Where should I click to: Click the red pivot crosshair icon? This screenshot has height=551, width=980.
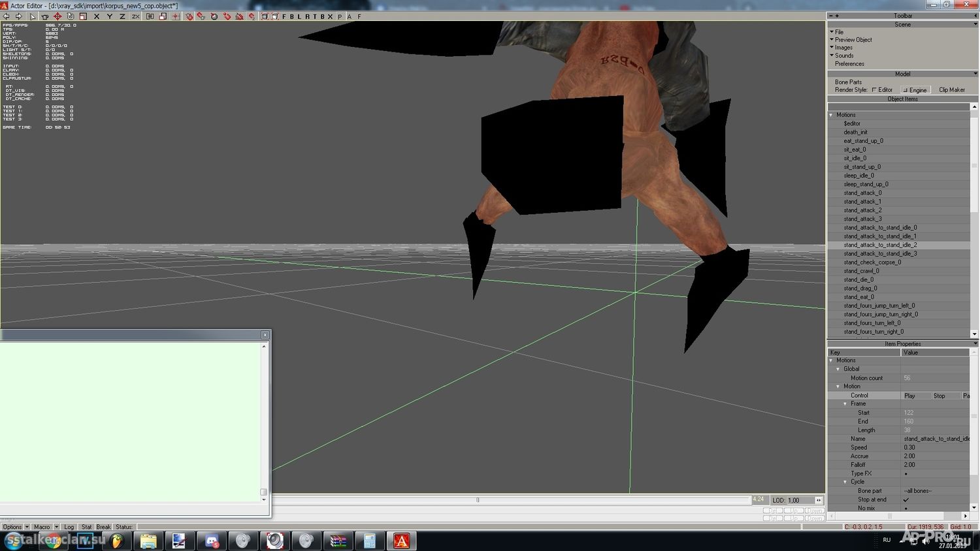tap(175, 16)
